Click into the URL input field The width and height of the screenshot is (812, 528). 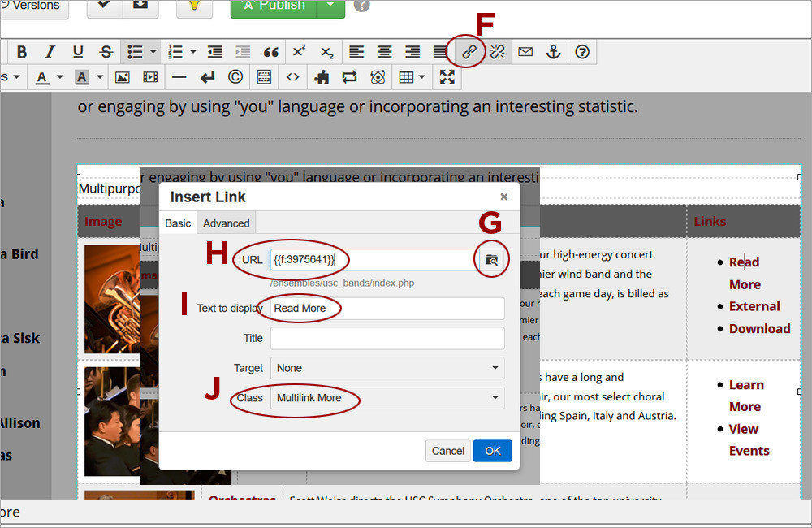click(373, 260)
